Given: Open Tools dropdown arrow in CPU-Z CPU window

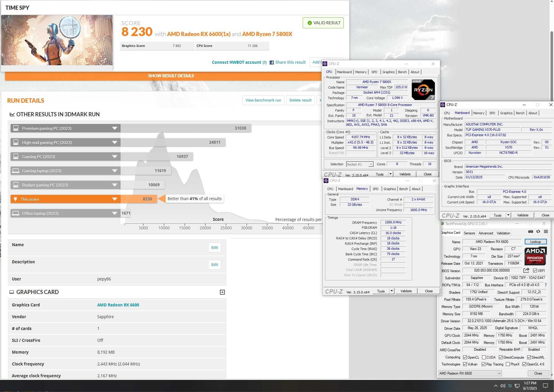Looking at the screenshot, I should (x=390, y=174).
